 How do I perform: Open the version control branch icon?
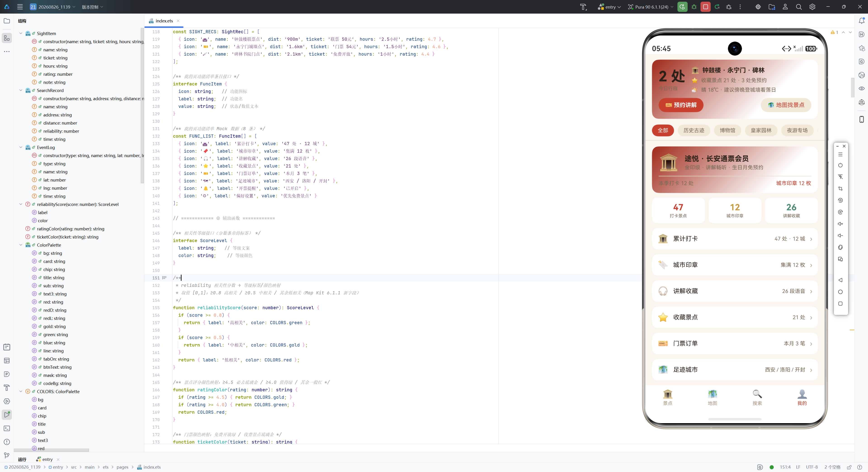[x=7, y=455]
